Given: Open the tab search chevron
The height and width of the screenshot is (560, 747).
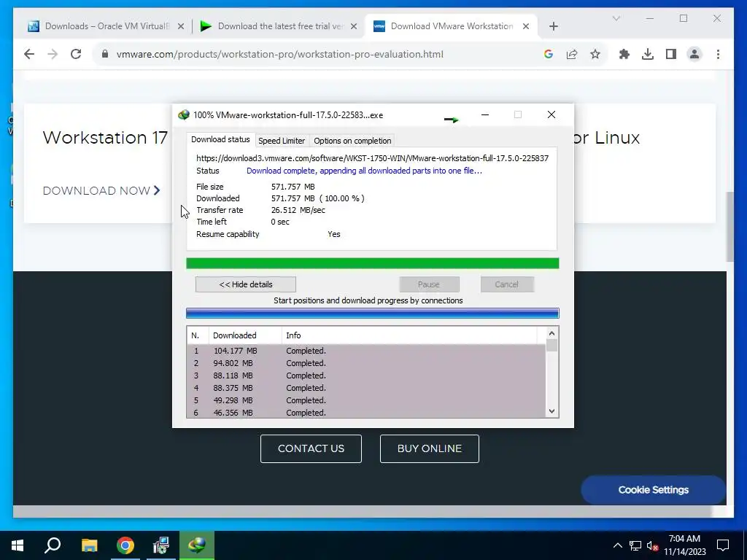Looking at the screenshot, I should [x=616, y=18].
